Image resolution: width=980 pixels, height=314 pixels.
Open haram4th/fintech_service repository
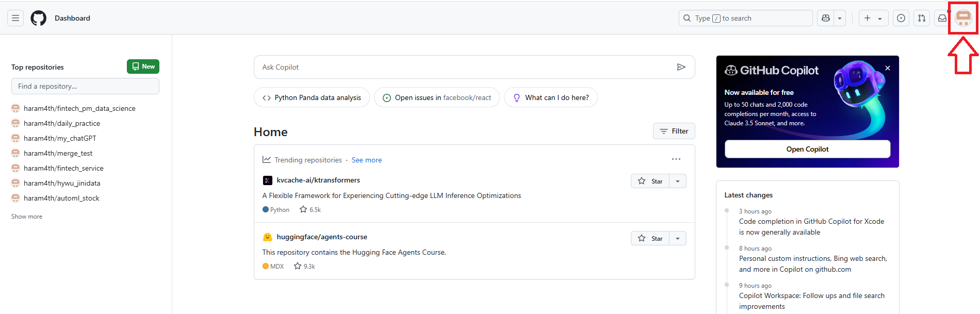(x=63, y=168)
